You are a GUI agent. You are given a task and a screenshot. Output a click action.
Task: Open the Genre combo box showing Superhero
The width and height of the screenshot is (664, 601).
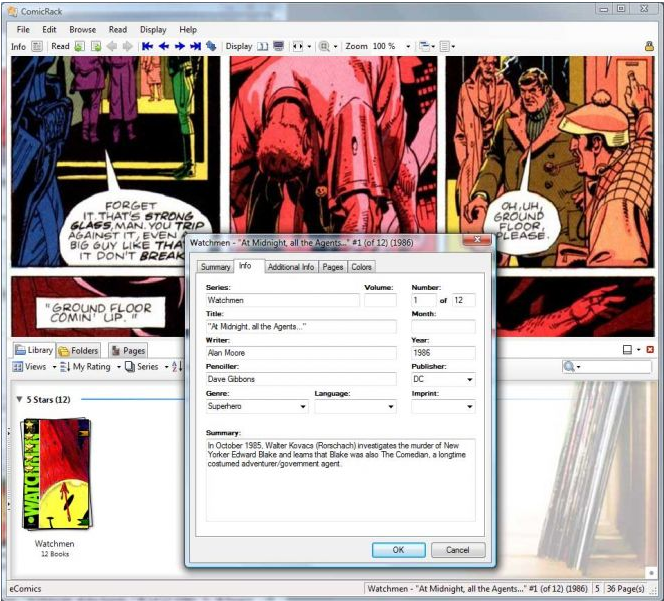coord(257,406)
